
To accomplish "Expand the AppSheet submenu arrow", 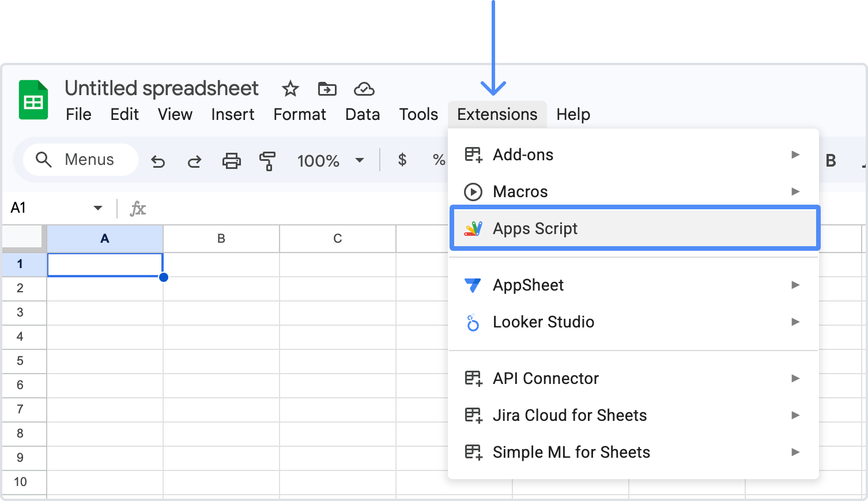I will [x=795, y=285].
